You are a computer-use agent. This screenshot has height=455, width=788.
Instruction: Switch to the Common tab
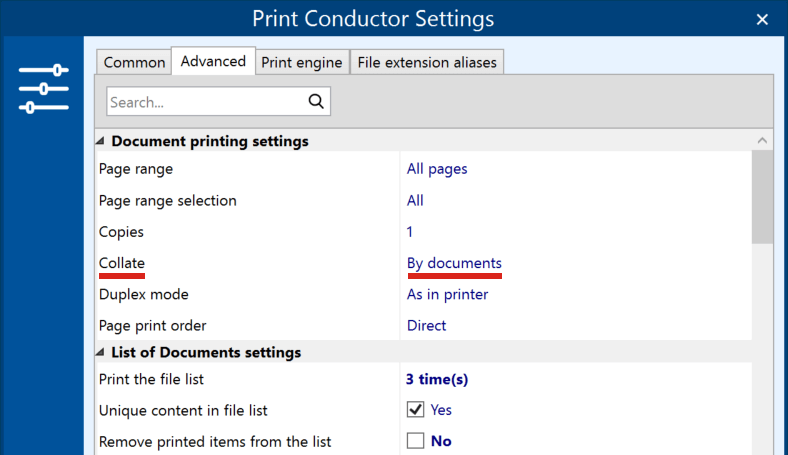click(x=134, y=62)
